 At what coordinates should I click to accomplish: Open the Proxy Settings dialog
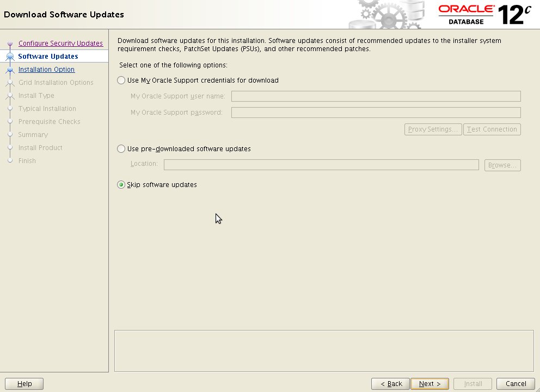coord(433,129)
